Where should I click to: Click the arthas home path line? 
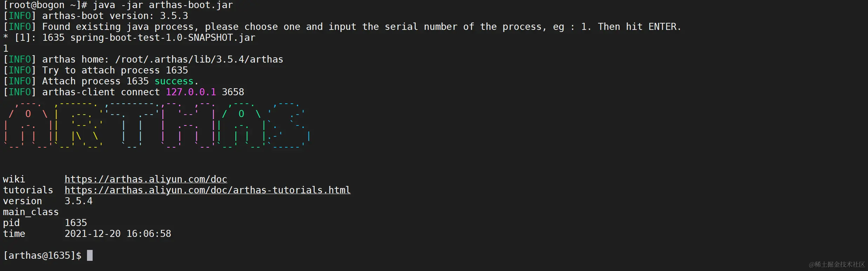coord(143,59)
